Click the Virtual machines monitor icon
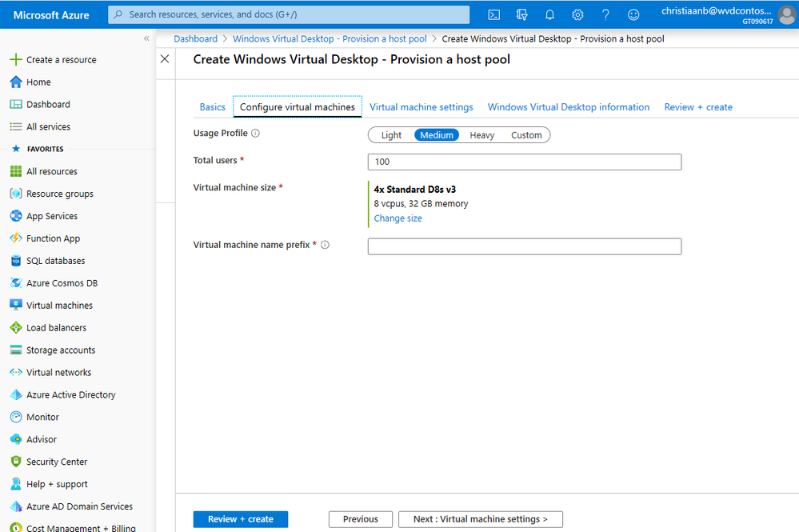The width and height of the screenshot is (799, 532). [x=16, y=306]
